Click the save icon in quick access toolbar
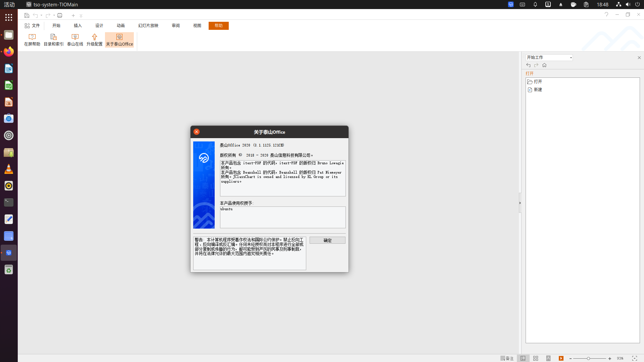644x362 pixels. (27, 15)
